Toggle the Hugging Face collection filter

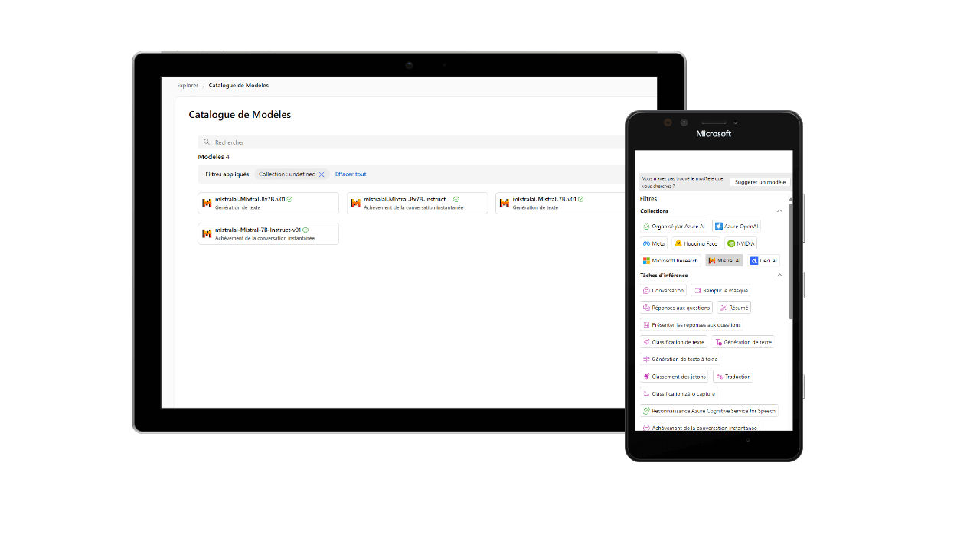click(696, 243)
